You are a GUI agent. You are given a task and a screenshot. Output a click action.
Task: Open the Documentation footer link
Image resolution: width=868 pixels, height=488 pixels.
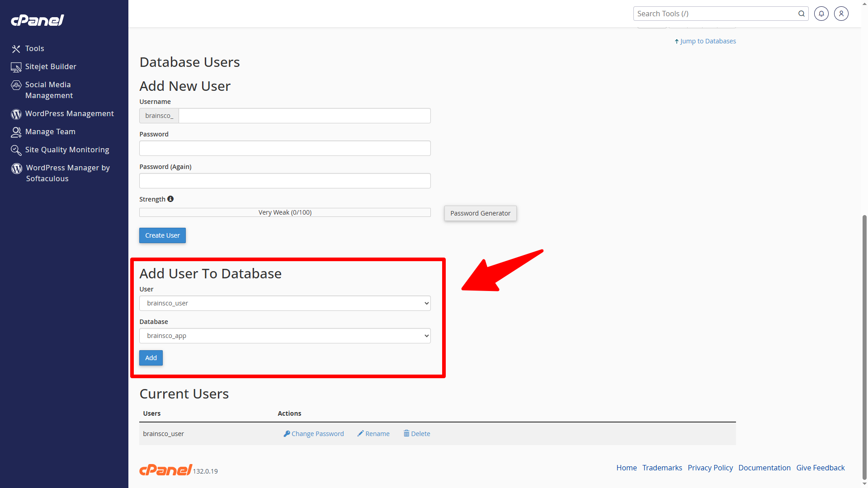pos(764,468)
